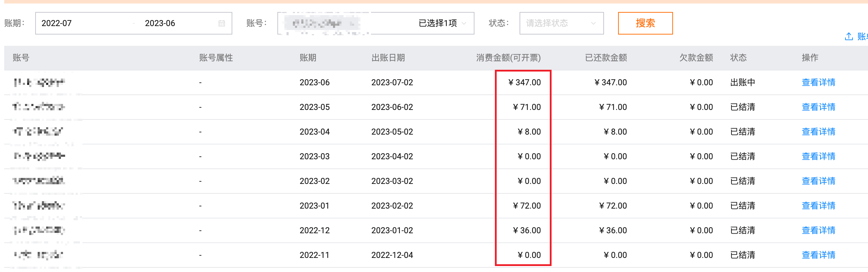Open 查看详情 for period 2023-01
The width and height of the screenshot is (868, 272).
[818, 206]
